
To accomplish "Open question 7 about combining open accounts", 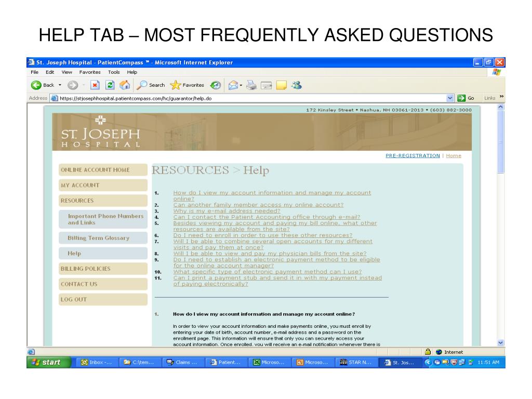I will pos(273,245).
